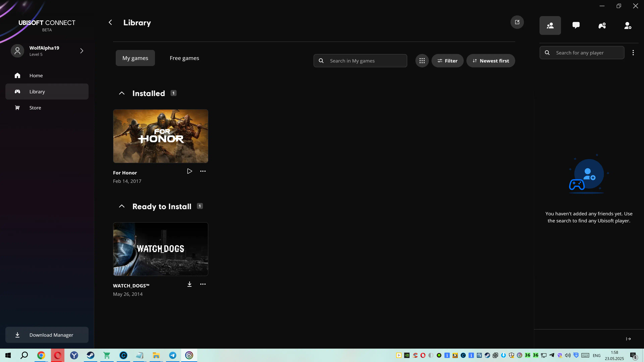The height and width of the screenshot is (362, 644).
Task: Focus the Search for any player field
Action: 582,53
